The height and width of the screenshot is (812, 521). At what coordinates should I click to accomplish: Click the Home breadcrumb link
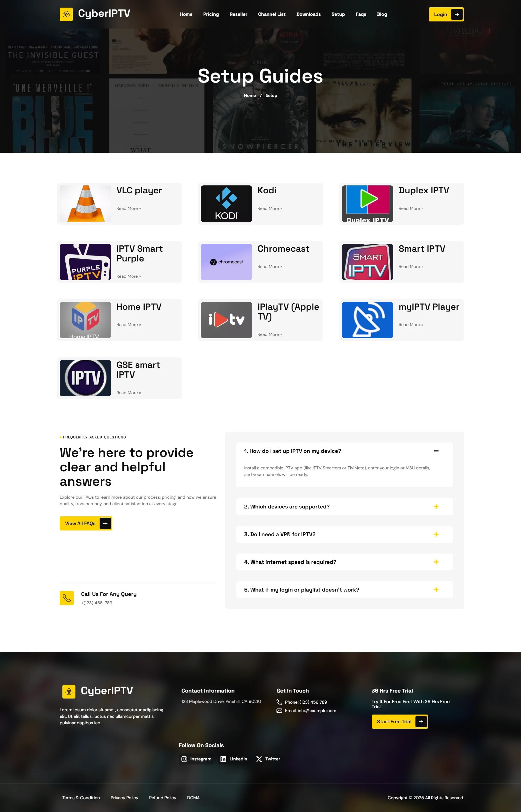coord(250,96)
